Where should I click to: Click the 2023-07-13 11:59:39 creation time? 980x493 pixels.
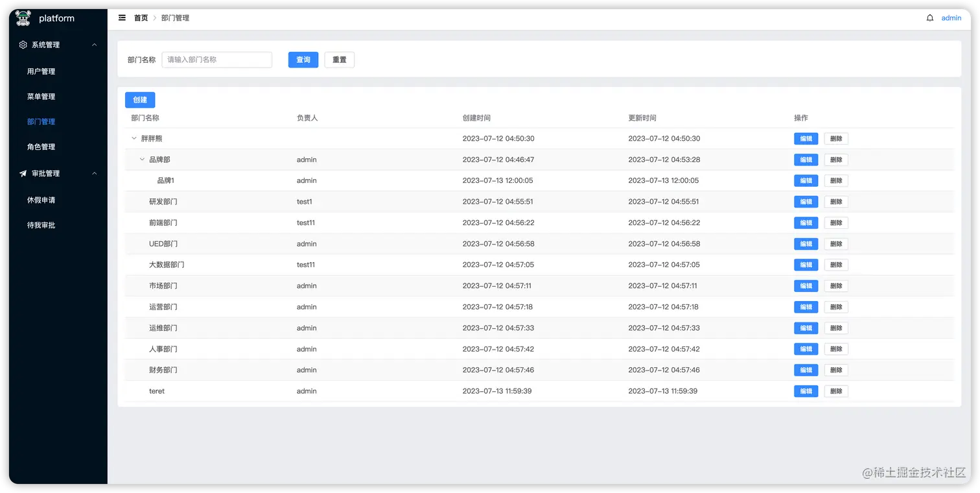click(497, 391)
